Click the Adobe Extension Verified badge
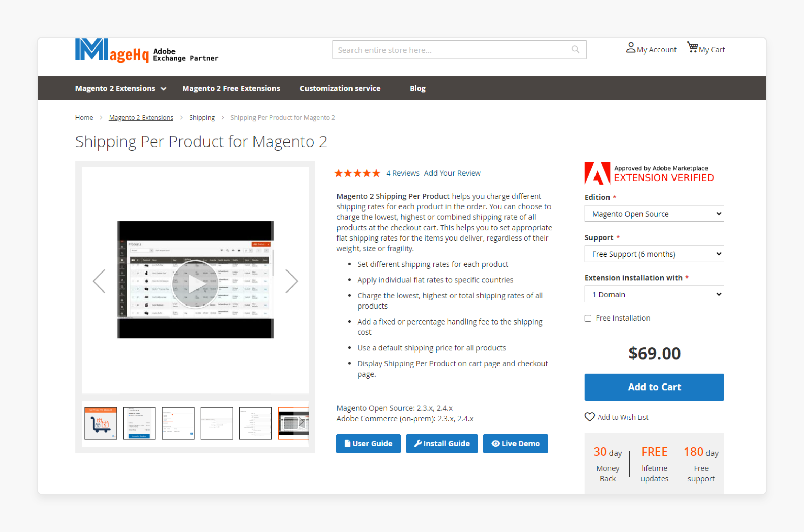 [649, 174]
